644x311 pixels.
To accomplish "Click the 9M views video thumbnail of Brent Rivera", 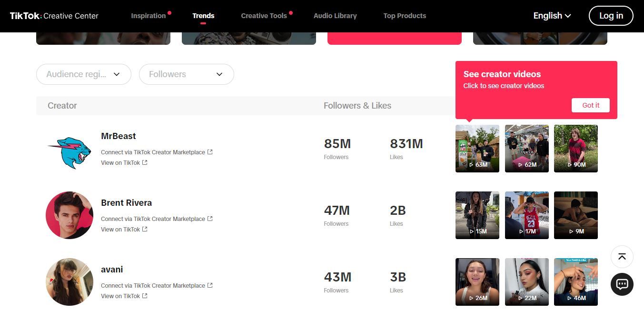I will tap(575, 215).
